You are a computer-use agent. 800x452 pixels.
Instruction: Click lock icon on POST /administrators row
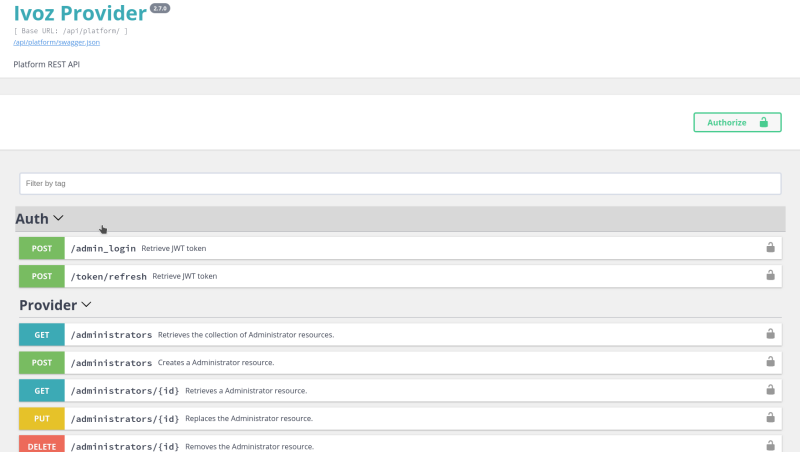pyautogui.click(x=770, y=362)
